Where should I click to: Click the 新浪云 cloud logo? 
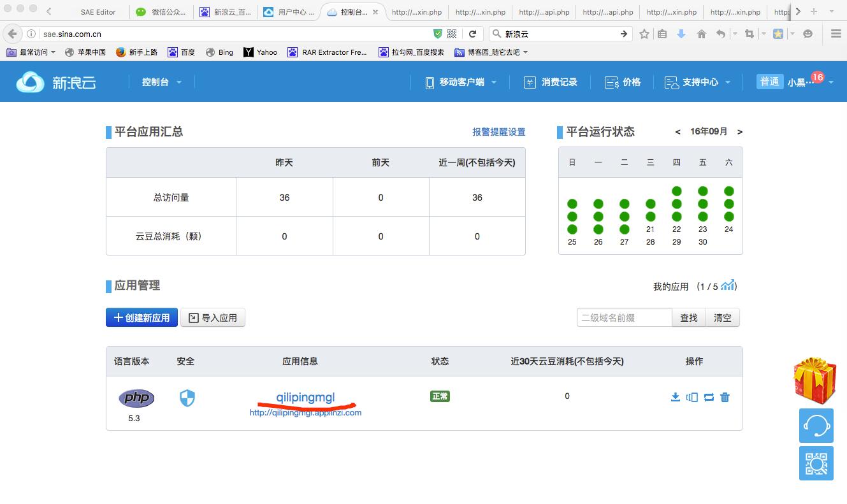click(56, 82)
